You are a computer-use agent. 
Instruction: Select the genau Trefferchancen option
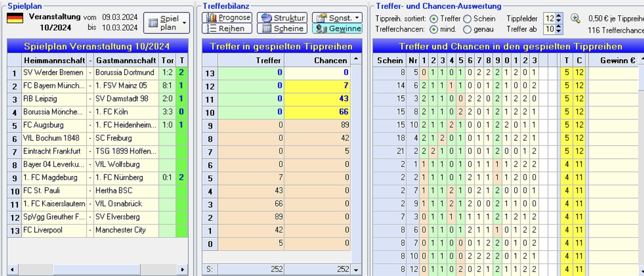pyautogui.click(x=467, y=29)
